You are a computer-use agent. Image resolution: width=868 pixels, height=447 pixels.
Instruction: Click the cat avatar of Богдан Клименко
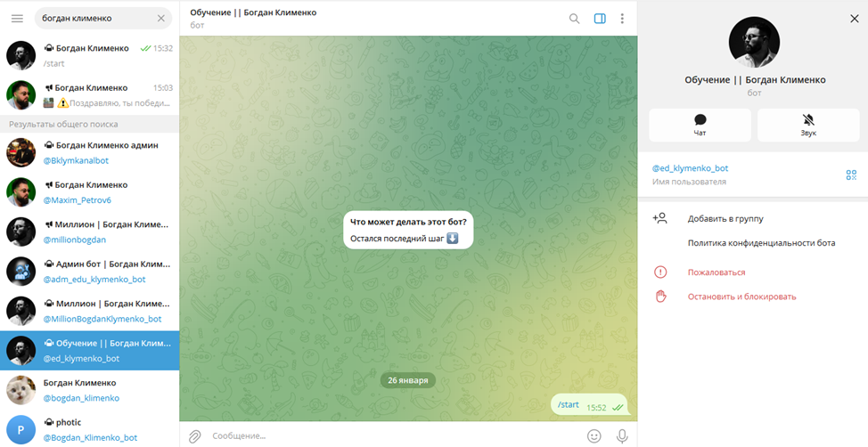coord(21,391)
